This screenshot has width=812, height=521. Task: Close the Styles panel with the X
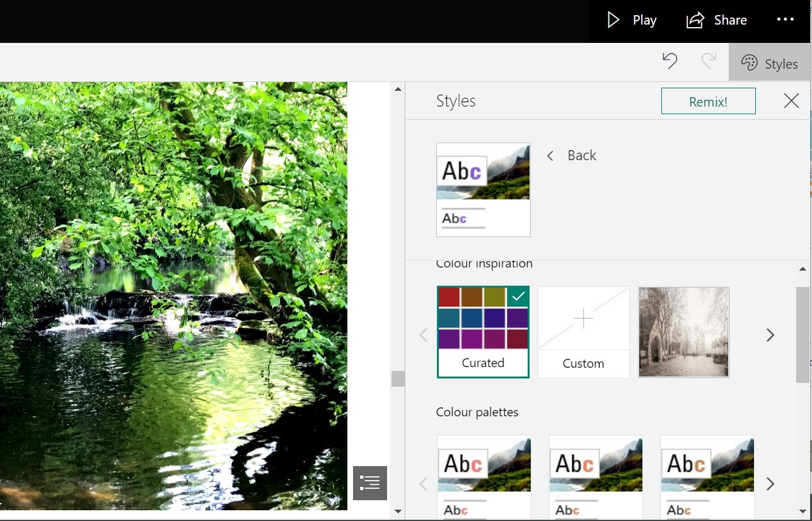pyautogui.click(x=791, y=101)
